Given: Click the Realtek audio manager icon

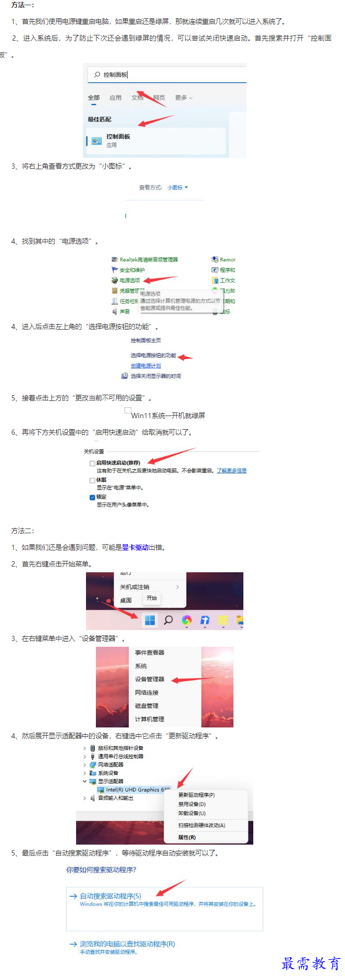Looking at the screenshot, I should click(x=115, y=259).
